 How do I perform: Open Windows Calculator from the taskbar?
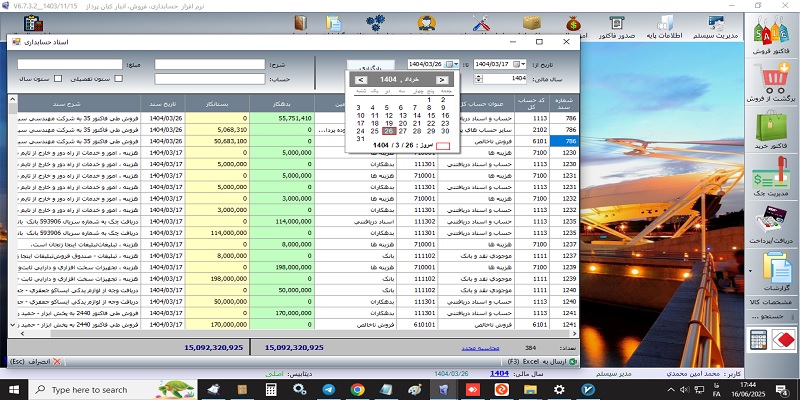tap(271, 390)
